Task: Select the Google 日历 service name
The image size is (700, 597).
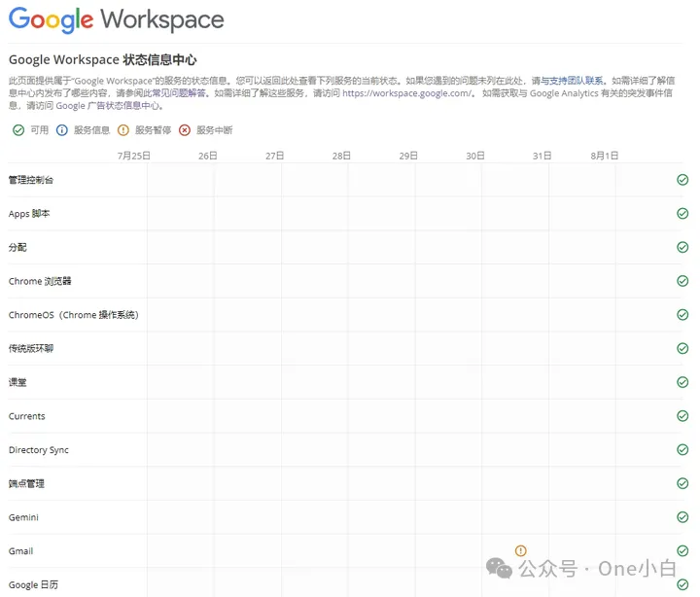Action: pos(33,585)
